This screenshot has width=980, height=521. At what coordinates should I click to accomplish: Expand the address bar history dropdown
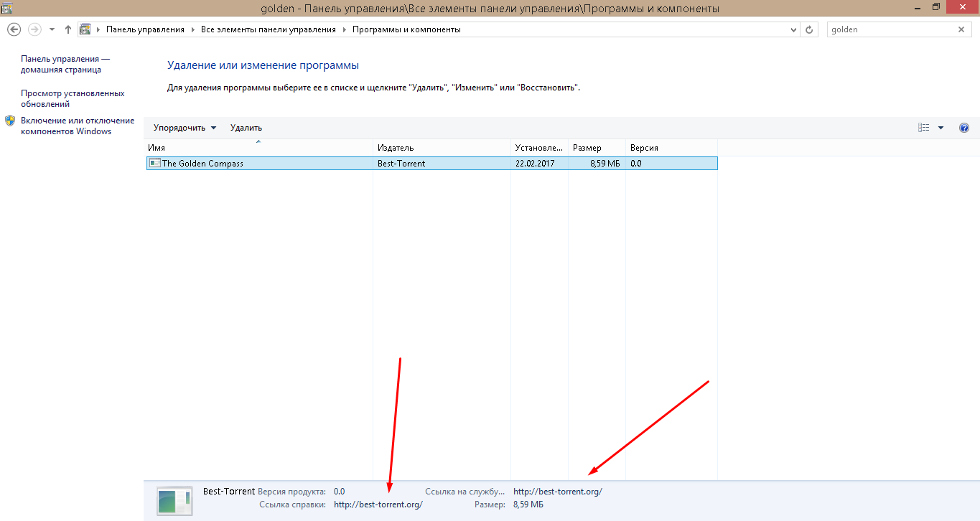[793, 29]
